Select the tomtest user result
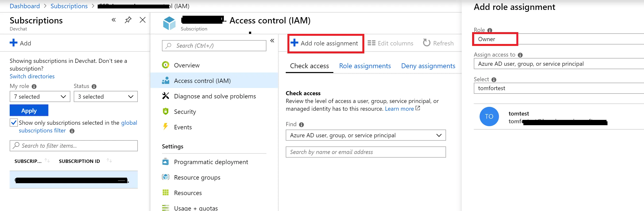 click(x=519, y=116)
